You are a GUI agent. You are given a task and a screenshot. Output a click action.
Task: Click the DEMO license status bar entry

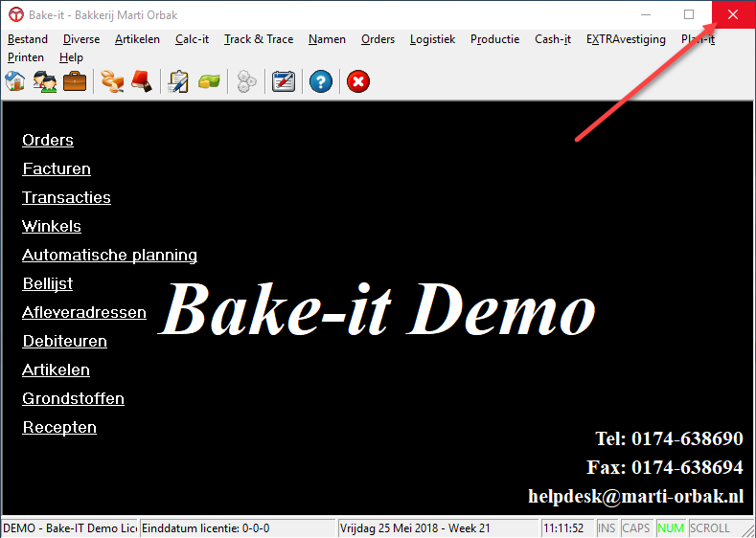pos(70,528)
